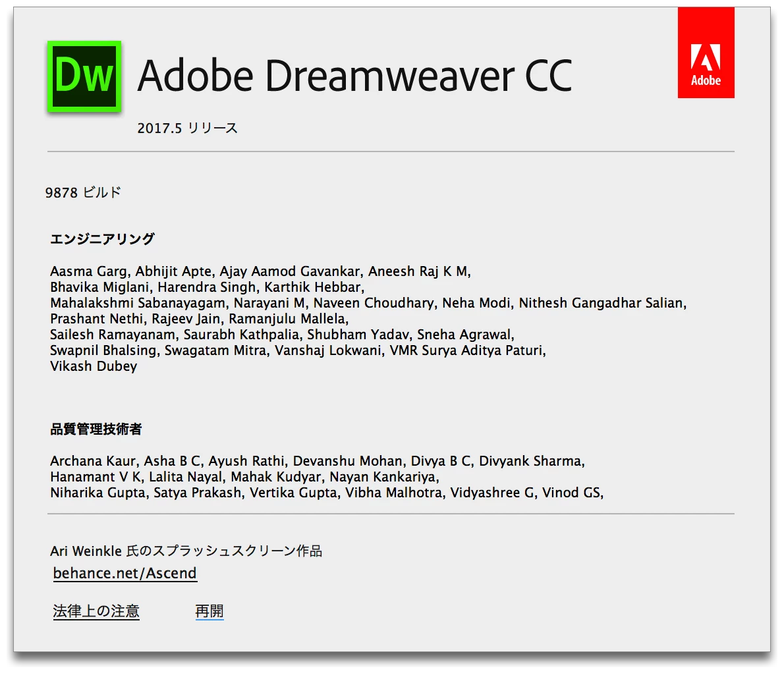
Task: Click the '9878 ビルド' build number text
Action: coord(83,192)
